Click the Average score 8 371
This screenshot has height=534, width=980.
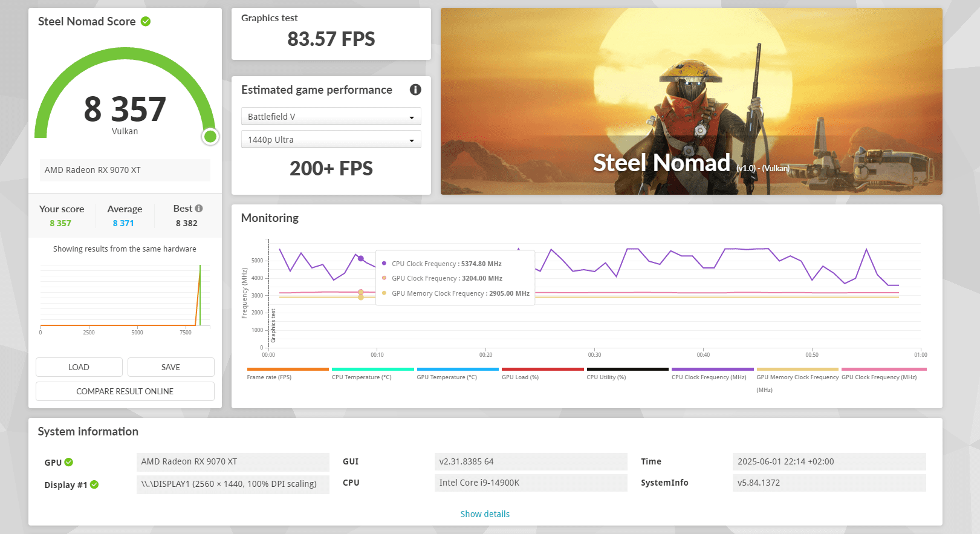(123, 223)
